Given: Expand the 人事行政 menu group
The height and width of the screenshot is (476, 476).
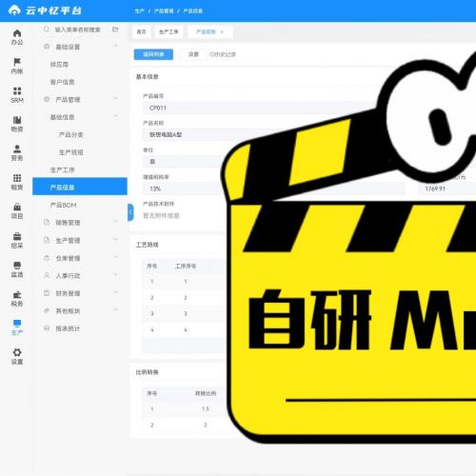Looking at the screenshot, I should pos(115,275).
